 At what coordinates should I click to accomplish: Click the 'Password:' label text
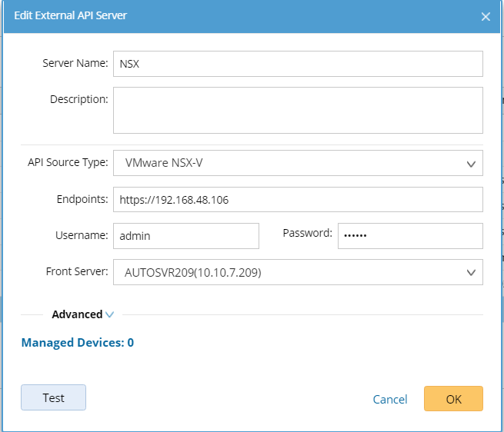[308, 233]
